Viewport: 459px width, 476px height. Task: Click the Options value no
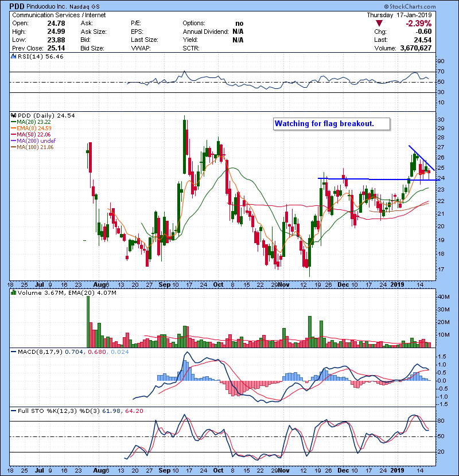[239, 24]
